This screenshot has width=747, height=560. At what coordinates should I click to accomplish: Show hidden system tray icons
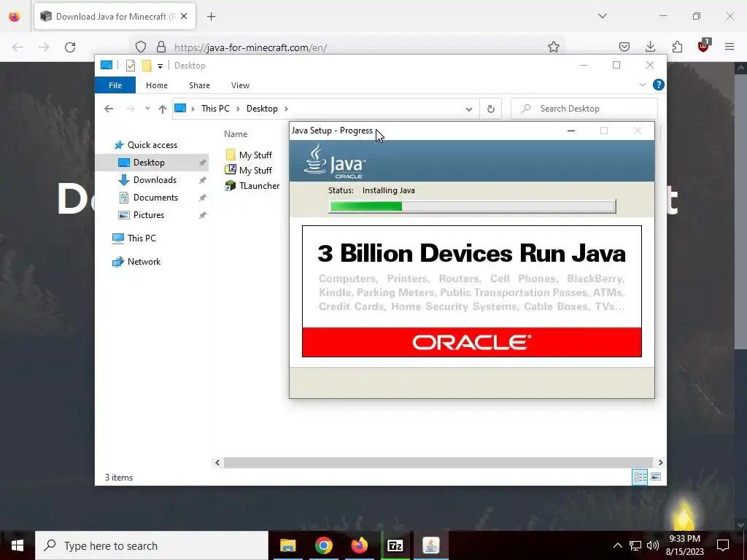tap(617, 545)
